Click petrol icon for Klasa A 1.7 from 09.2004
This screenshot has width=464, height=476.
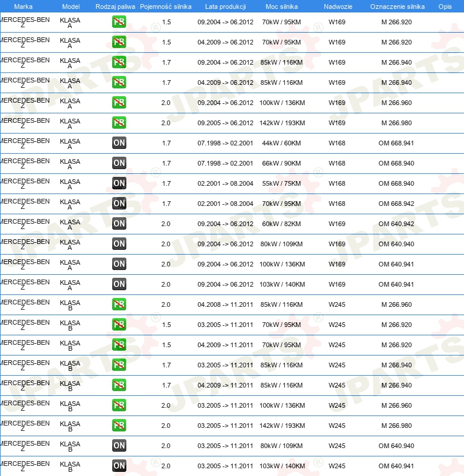119,62
